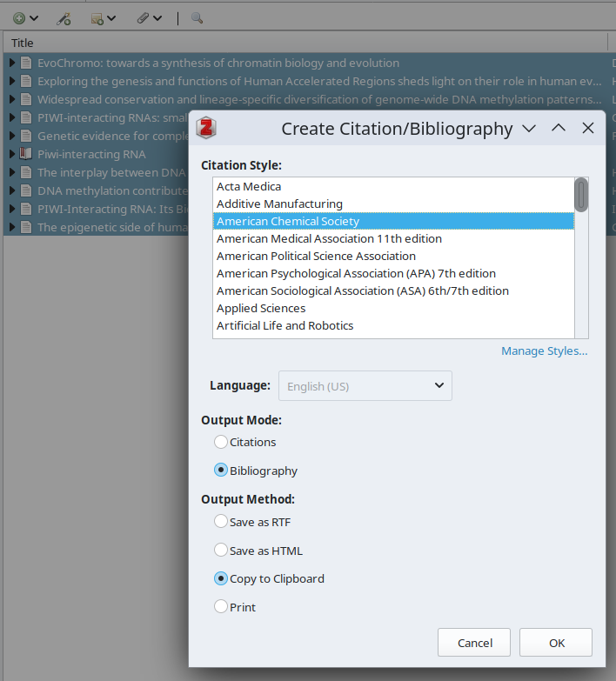Click the EvoChromo article document icon
616x681 pixels.
(26, 63)
